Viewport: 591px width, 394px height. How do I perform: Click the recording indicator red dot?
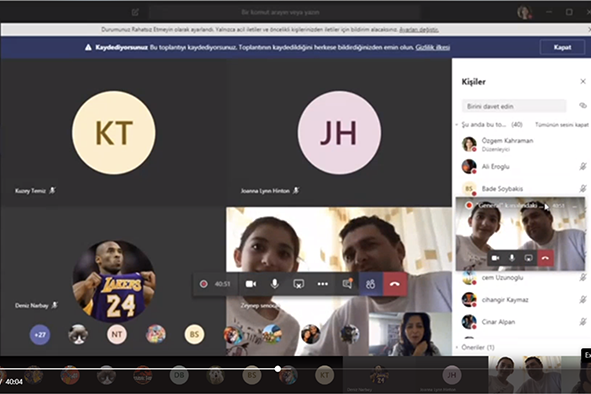[204, 284]
